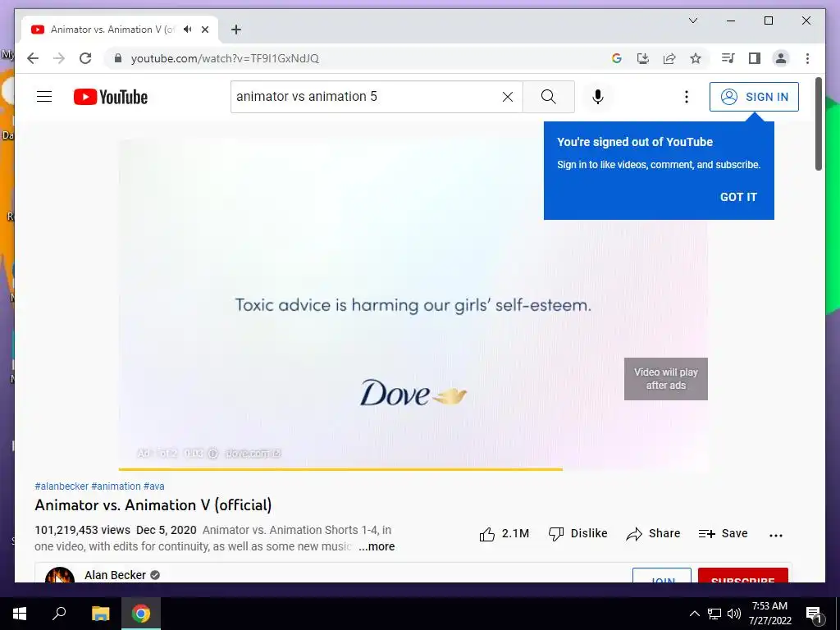Open the #ava hashtag link
This screenshot has height=630, width=840.
point(153,486)
